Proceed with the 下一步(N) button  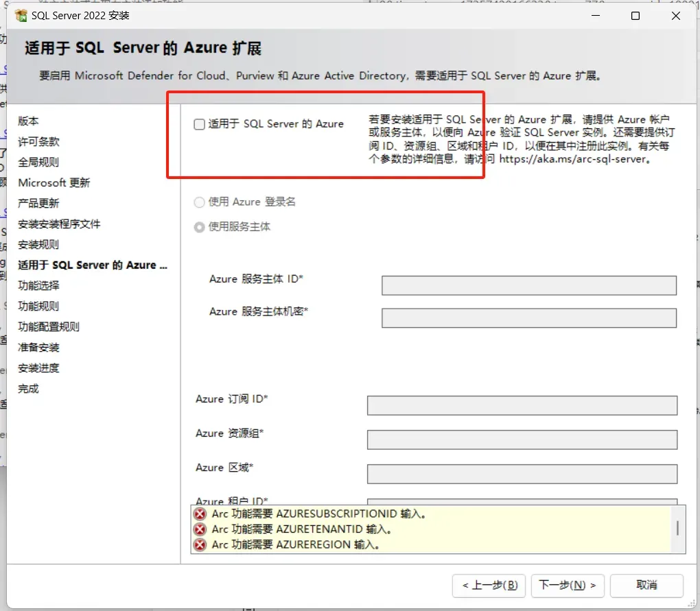pos(568,585)
